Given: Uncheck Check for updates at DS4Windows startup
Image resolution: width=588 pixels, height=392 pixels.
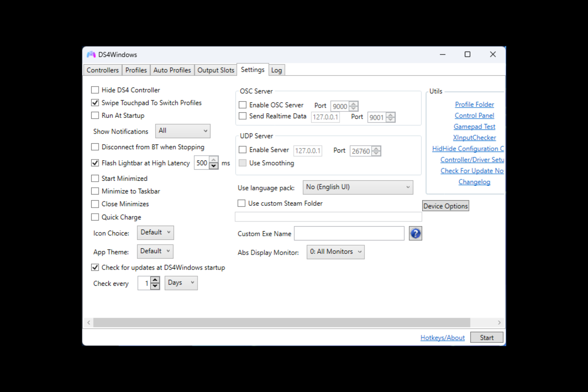Looking at the screenshot, I should [x=95, y=267].
